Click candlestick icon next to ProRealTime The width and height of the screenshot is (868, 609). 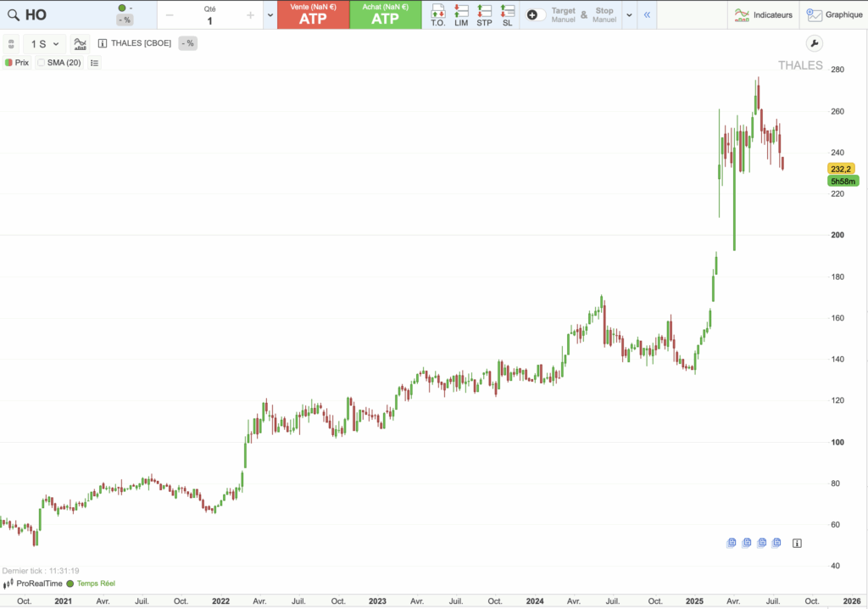tap(8, 584)
